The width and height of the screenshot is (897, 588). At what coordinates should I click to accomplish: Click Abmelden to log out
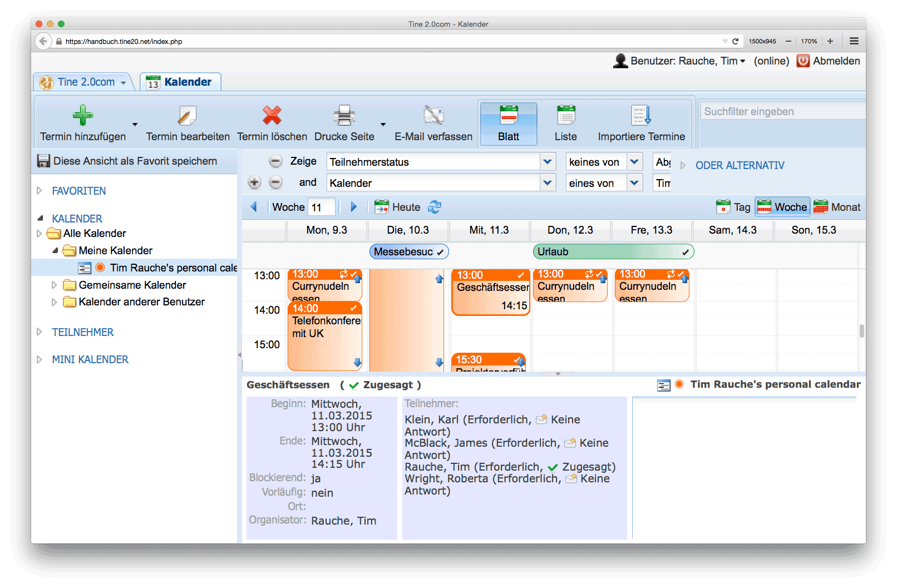pyautogui.click(x=836, y=61)
